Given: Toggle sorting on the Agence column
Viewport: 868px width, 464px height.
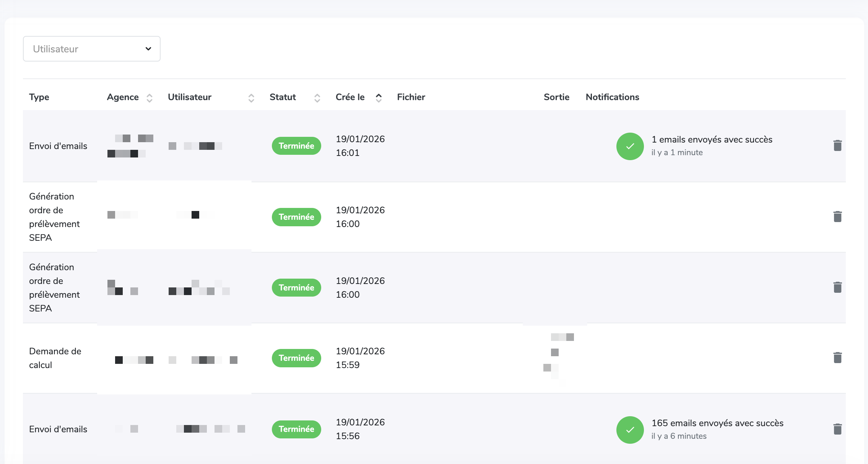Looking at the screenshot, I should (x=150, y=97).
